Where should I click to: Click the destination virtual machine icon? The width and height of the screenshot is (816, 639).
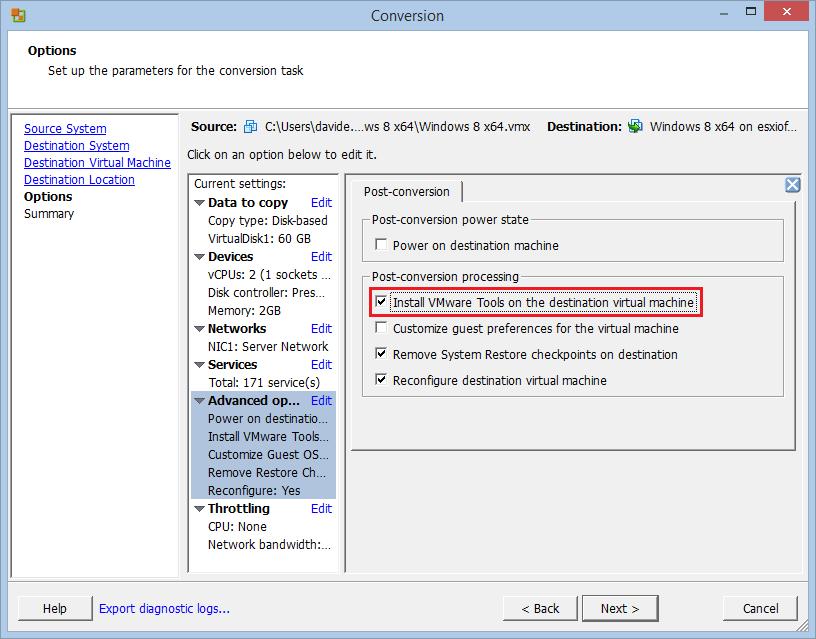click(x=634, y=126)
